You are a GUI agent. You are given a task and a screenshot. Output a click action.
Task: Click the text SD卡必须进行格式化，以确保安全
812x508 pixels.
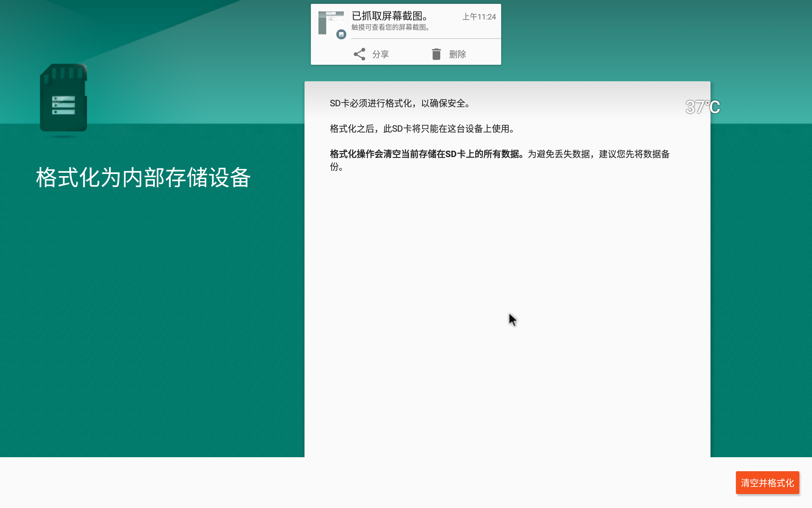[x=400, y=103]
